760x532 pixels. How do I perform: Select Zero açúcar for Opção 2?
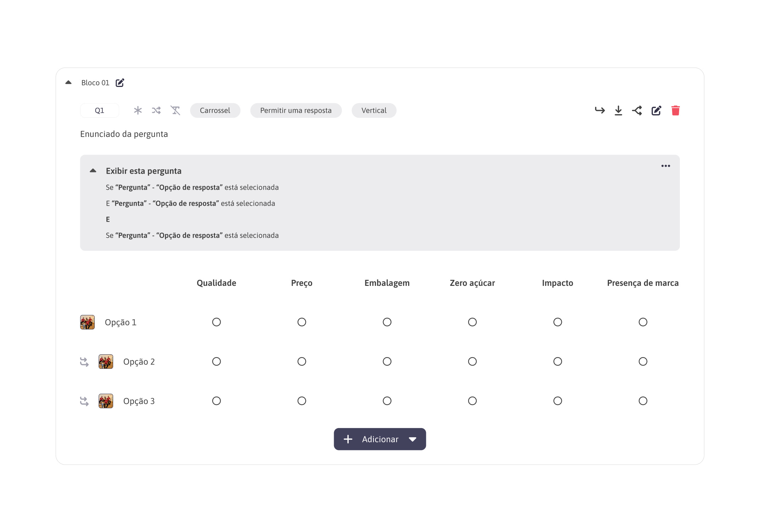click(x=472, y=361)
